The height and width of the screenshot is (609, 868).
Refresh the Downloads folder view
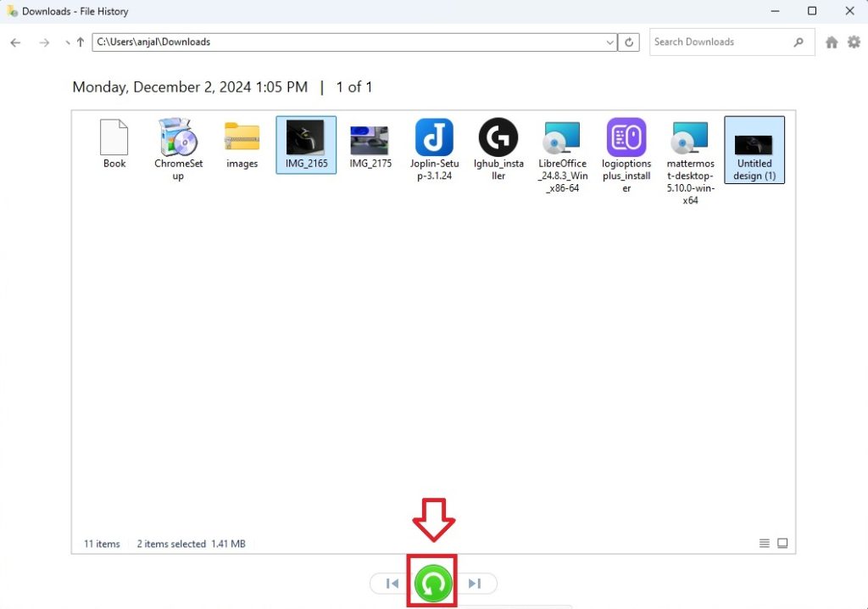pos(629,42)
